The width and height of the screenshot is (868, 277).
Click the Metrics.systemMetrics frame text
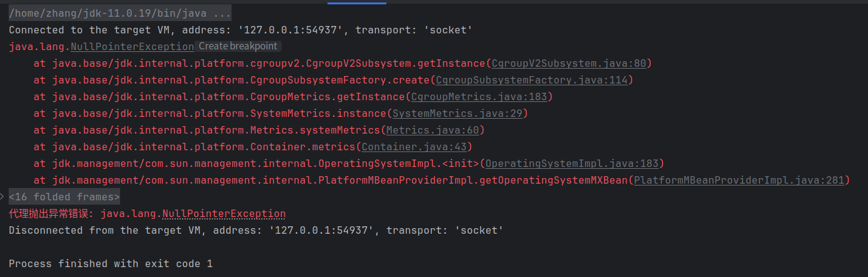click(x=315, y=130)
